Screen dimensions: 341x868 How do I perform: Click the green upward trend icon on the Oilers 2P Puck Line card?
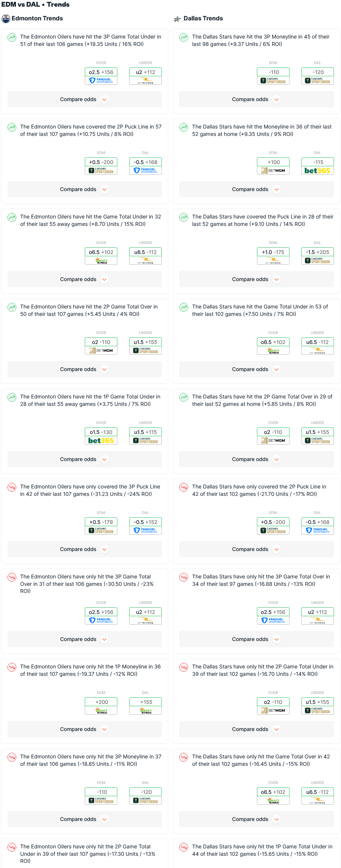[x=12, y=127]
